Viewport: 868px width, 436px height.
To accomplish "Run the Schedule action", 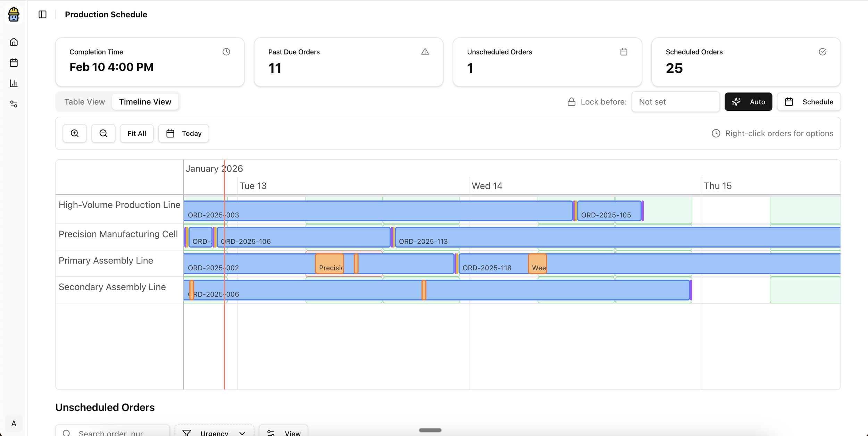I will pos(809,101).
